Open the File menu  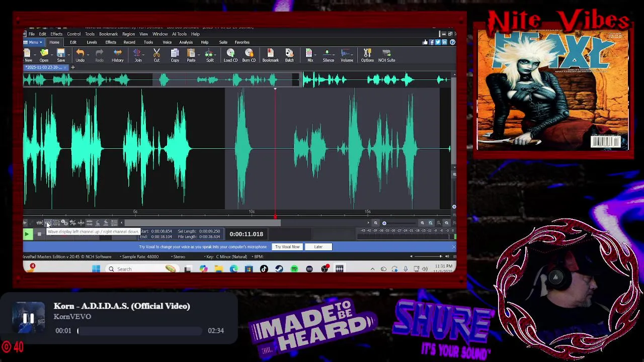pyautogui.click(x=31, y=34)
